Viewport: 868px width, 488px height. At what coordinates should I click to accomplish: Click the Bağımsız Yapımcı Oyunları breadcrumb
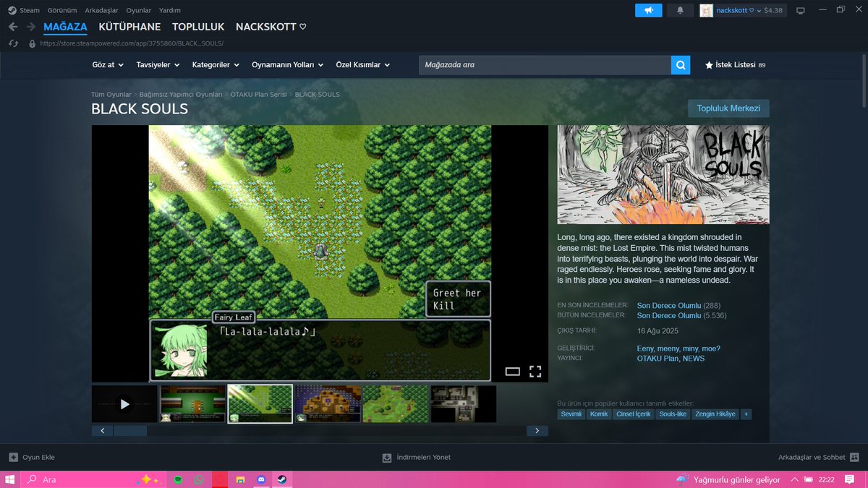[181, 95]
